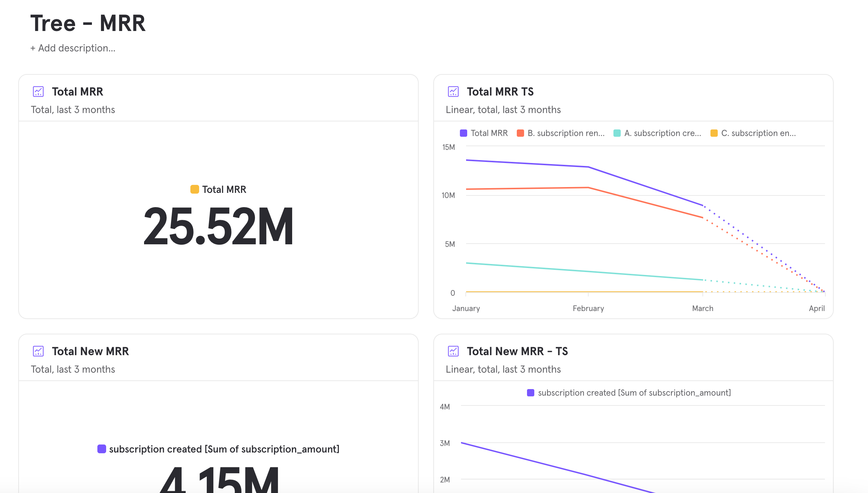Click the Total MRR TS chart icon
The width and height of the screenshot is (868, 493).
click(x=453, y=92)
